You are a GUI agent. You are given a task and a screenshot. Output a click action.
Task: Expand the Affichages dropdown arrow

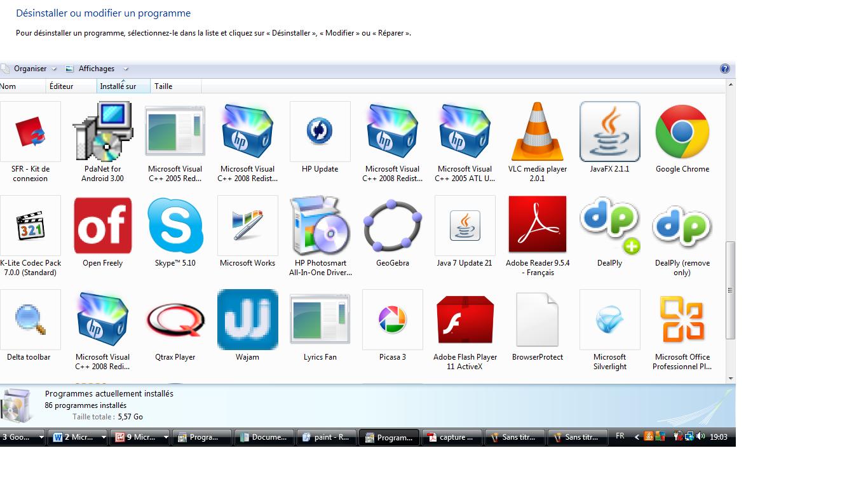point(126,69)
